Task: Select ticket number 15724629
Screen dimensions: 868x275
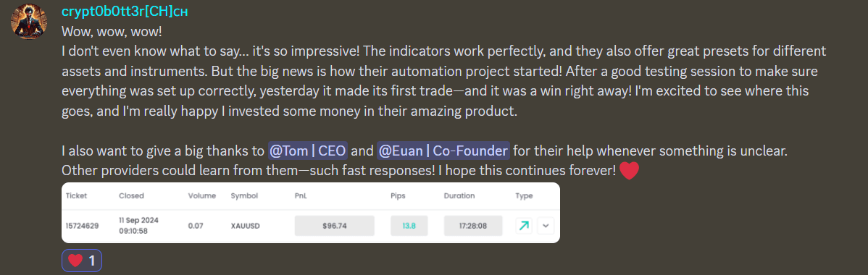Action: (x=83, y=226)
